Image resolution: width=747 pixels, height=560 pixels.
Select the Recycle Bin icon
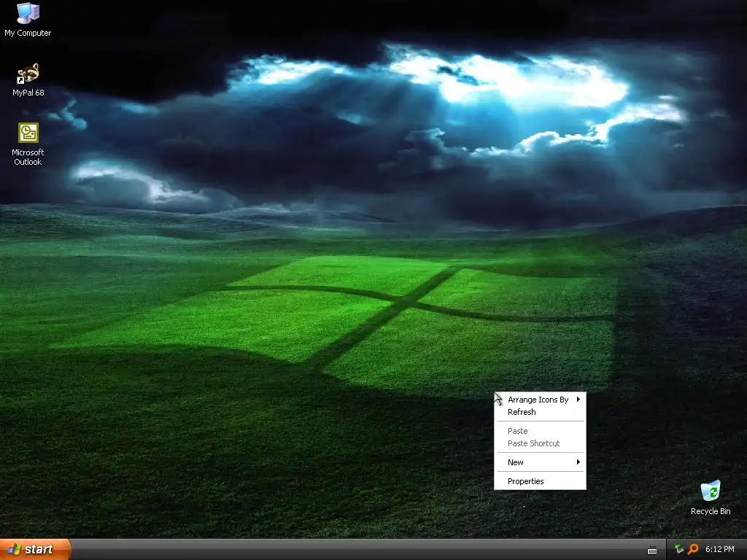pyautogui.click(x=711, y=497)
